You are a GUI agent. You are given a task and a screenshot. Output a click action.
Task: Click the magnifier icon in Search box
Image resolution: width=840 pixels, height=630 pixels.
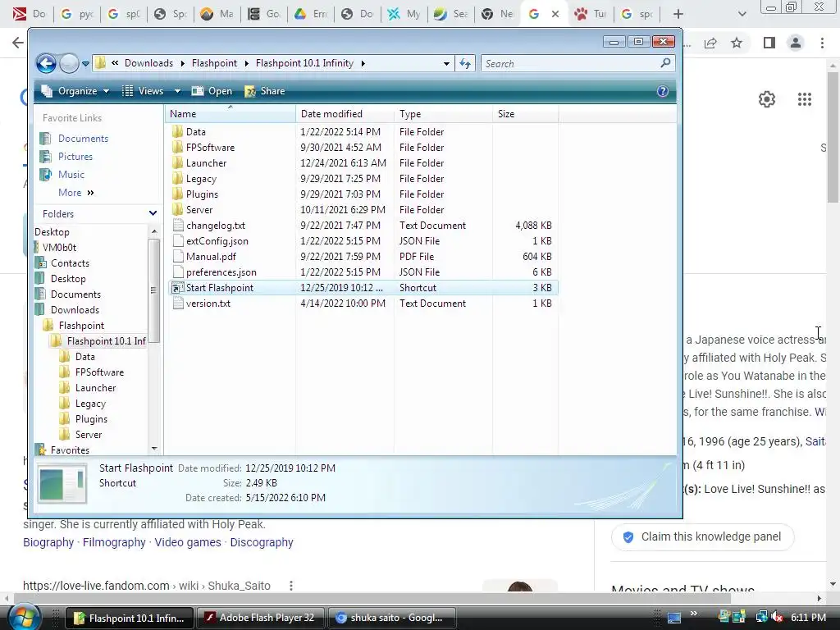coord(665,63)
